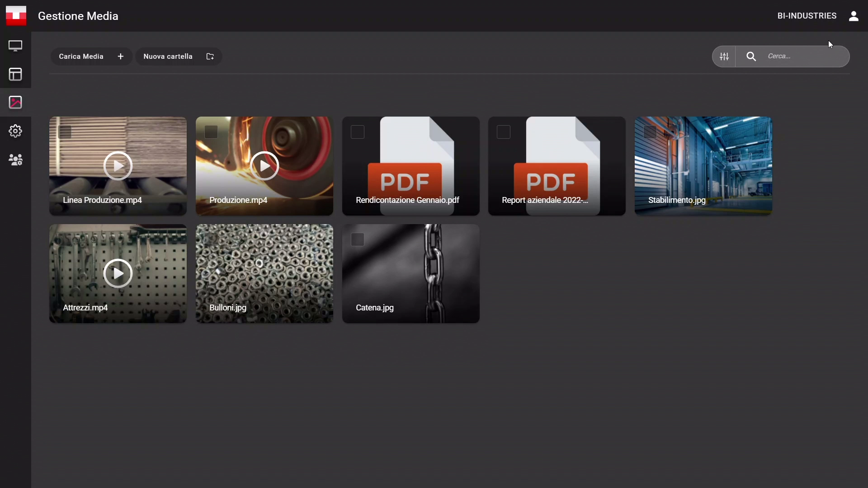This screenshot has height=488, width=868.
Task: Click the magnifier search icon
Action: (751, 56)
